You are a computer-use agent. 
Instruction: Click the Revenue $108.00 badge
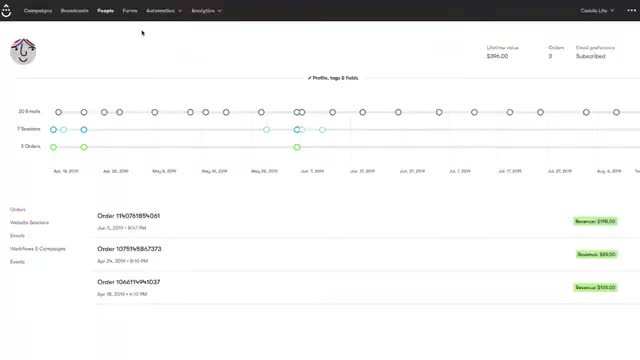click(x=596, y=287)
